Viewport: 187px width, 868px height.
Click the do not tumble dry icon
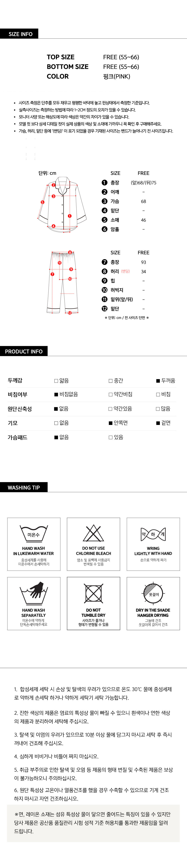[93, 593]
